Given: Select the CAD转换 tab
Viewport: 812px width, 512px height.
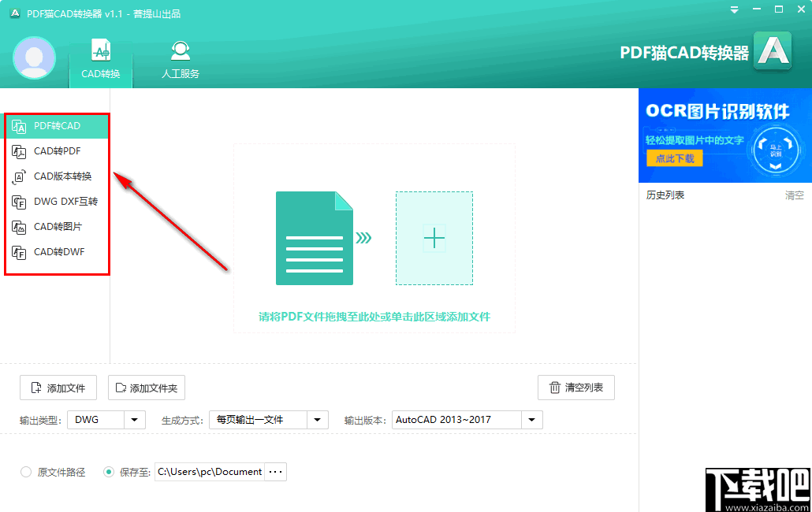Looking at the screenshot, I should tap(100, 59).
